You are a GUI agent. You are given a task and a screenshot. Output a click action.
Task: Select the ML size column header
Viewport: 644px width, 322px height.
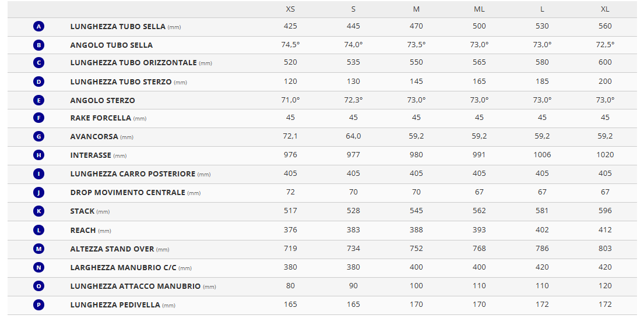pyautogui.click(x=479, y=9)
